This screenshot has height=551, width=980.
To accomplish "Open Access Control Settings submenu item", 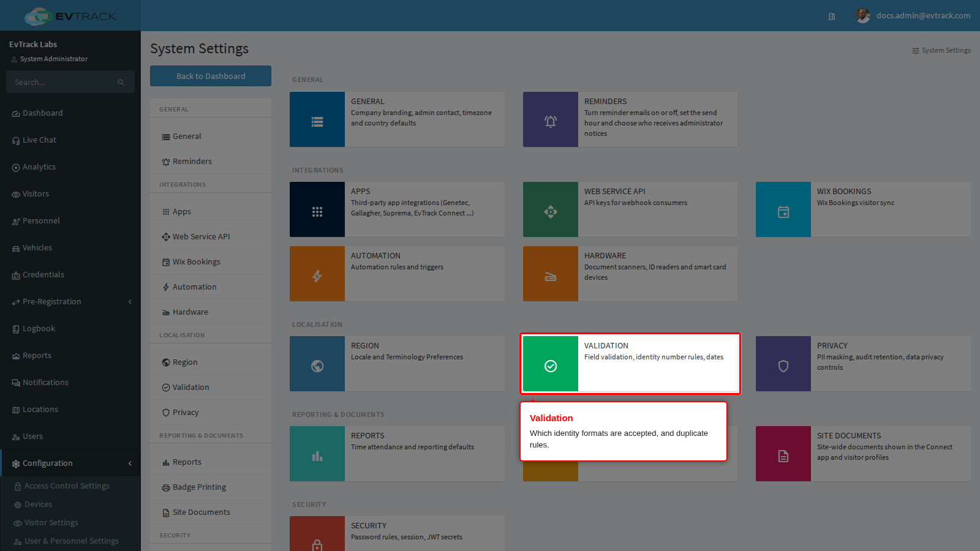I will coord(70,486).
